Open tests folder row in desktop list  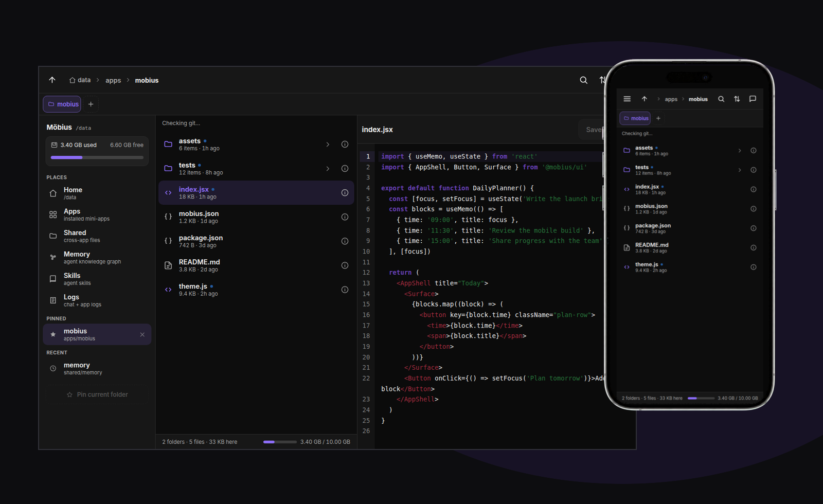click(x=256, y=169)
